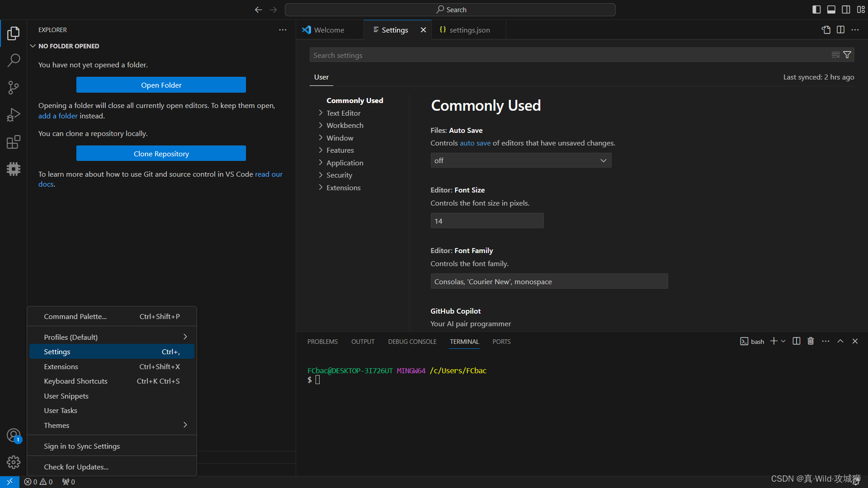Split the terminal
This screenshot has width=868, height=488.
click(x=796, y=341)
